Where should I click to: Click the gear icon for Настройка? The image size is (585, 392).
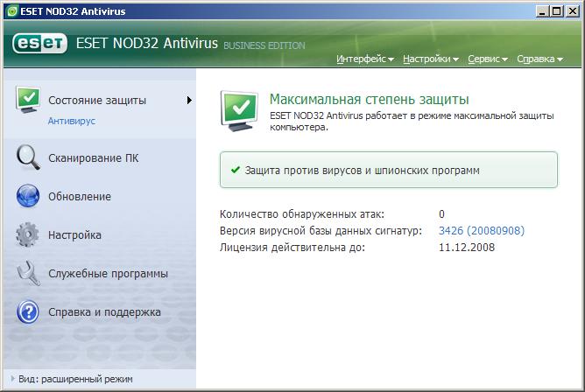pyautogui.click(x=27, y=234)
